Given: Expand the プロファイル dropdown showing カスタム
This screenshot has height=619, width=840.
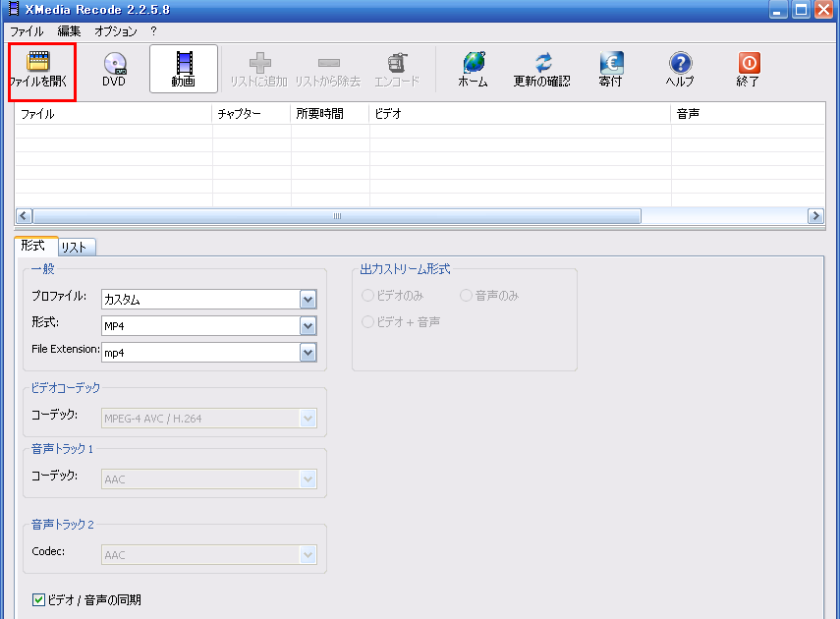Looking at the screenshot, I should tap(308, 300).
